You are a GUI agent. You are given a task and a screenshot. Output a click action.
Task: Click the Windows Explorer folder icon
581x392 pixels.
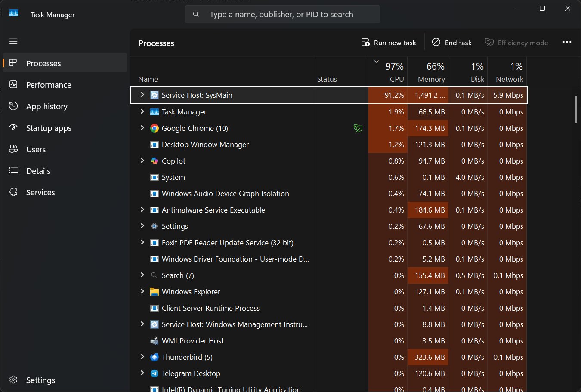(154, 292)
